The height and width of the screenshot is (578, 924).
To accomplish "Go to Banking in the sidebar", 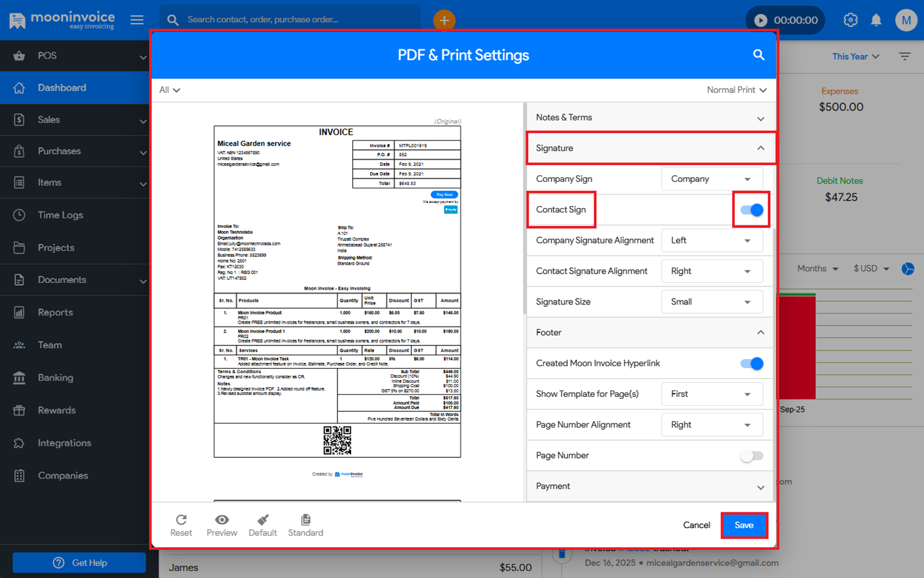I will (55, 378).
